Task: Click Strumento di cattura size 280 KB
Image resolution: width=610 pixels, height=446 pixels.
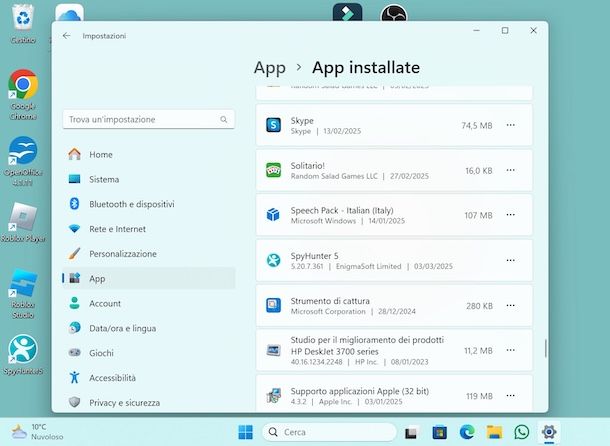Action: 479,306
